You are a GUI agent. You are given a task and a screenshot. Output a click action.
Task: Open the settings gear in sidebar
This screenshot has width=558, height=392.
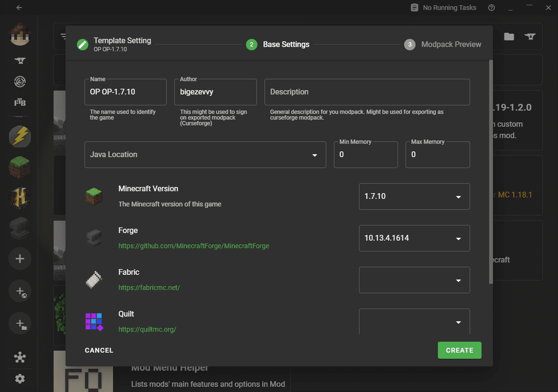point(20,379)
